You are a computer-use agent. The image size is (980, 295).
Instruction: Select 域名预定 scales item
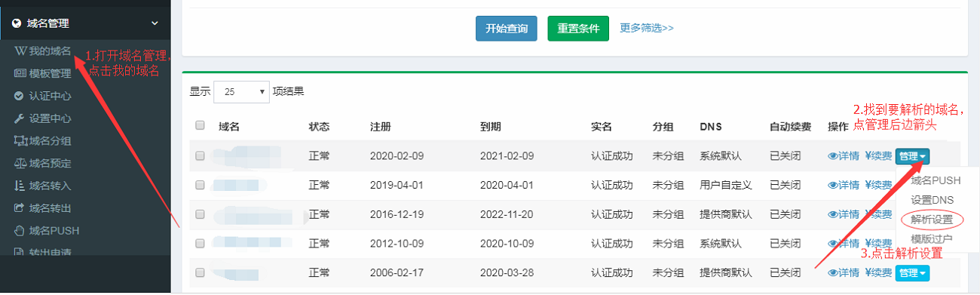click(43, 163)
